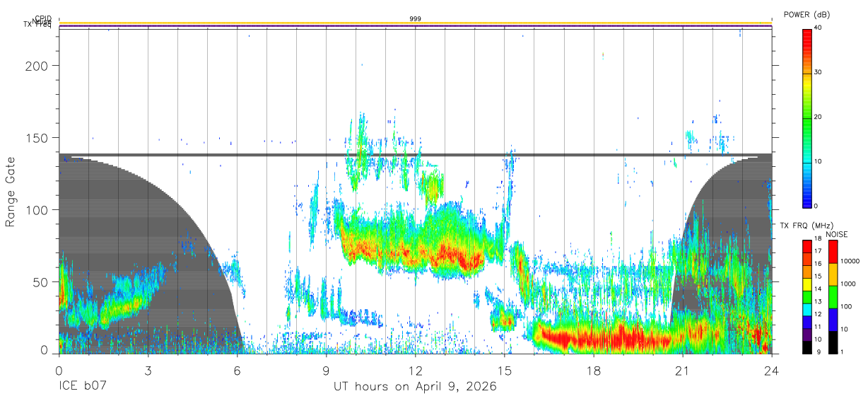The width and height of the screenshot is (868, 401).
Task: Click the "6" UT hour tick label
Action: pyautogui.click(x=237, y=370)
